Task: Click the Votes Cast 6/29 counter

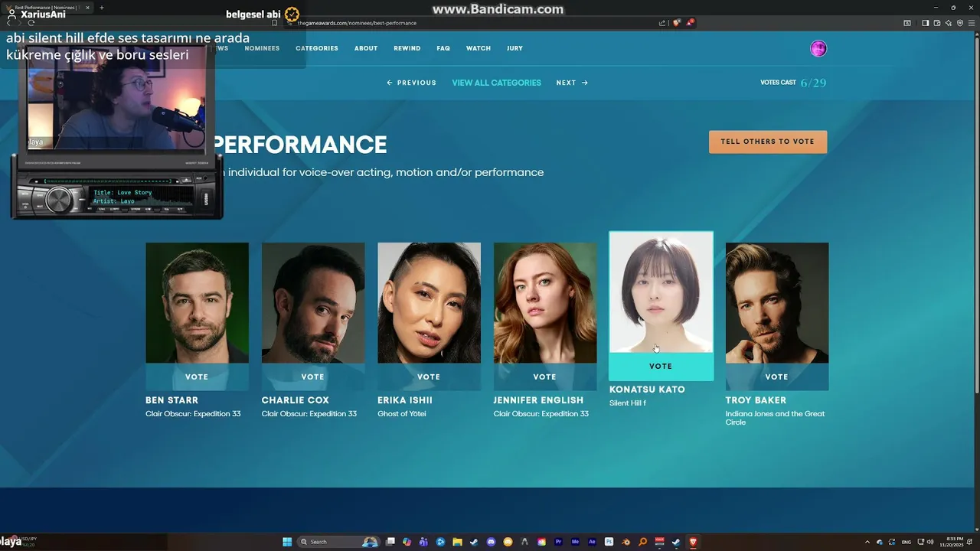Action: point(793,83)
